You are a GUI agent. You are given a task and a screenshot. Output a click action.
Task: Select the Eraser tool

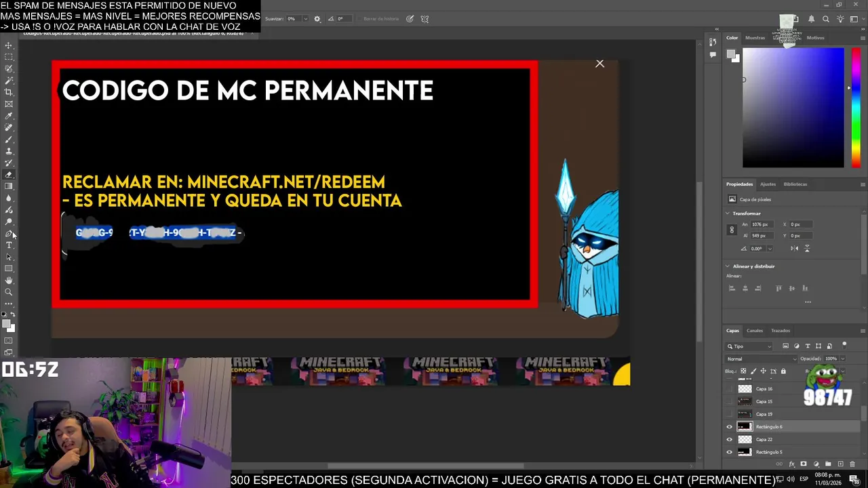[9, 174]
